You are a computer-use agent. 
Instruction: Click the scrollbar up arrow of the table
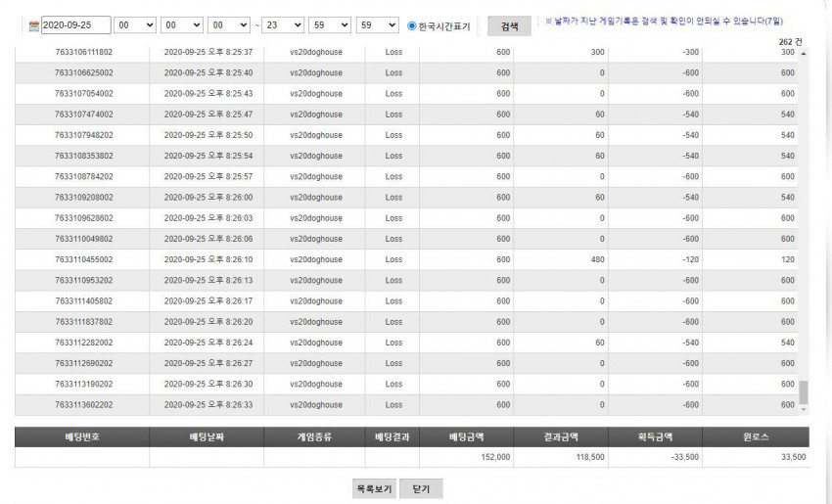tap(804, 54)
